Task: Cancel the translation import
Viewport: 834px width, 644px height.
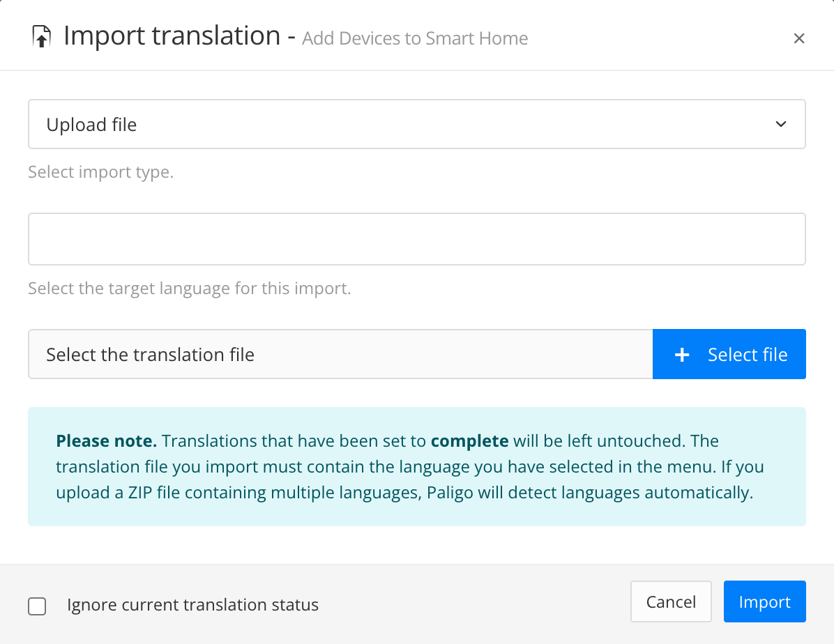Action: [670, 601]
